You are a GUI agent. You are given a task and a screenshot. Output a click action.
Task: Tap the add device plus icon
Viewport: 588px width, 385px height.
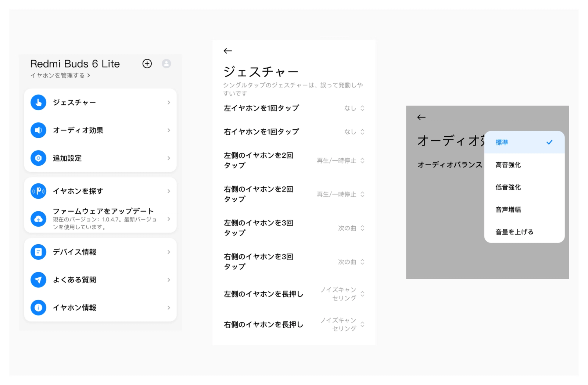pos(147,64)
